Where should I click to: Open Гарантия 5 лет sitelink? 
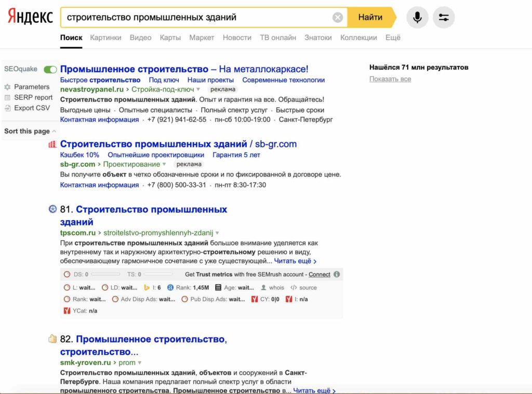tap(236, 155)
